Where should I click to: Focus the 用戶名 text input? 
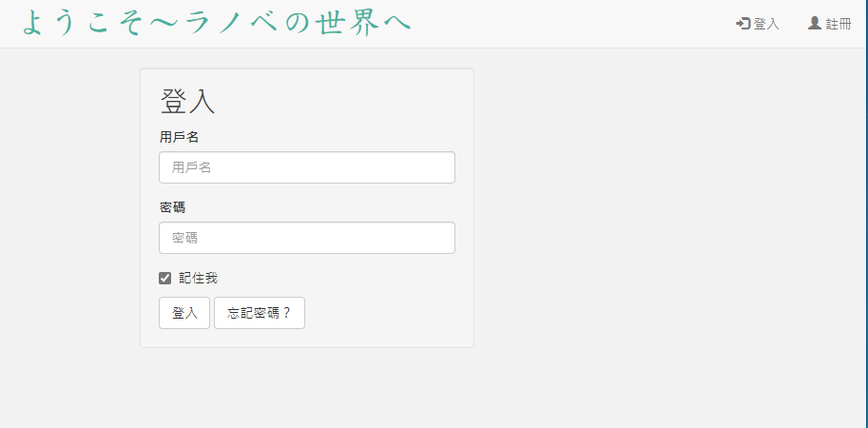pyautogui.click(x=307, y=167)
